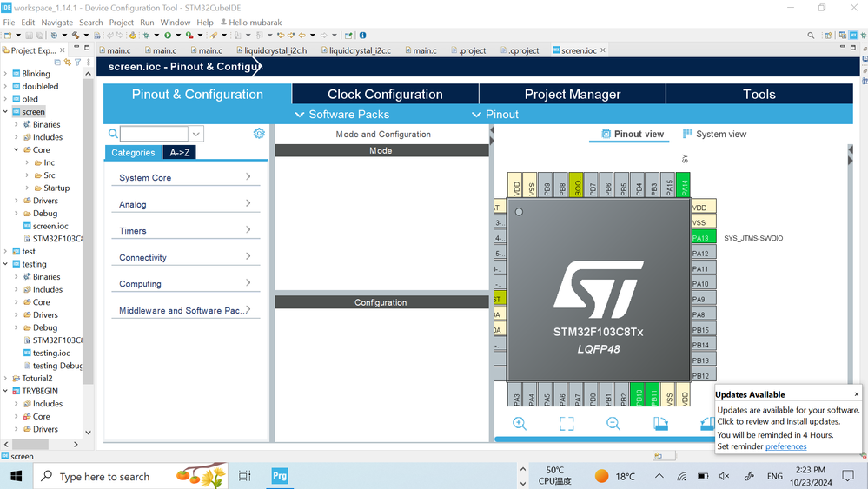This screenshot has width=868, height=489.
Task: Zoom in on the chip pinout
Action: [x=520, y=424]
